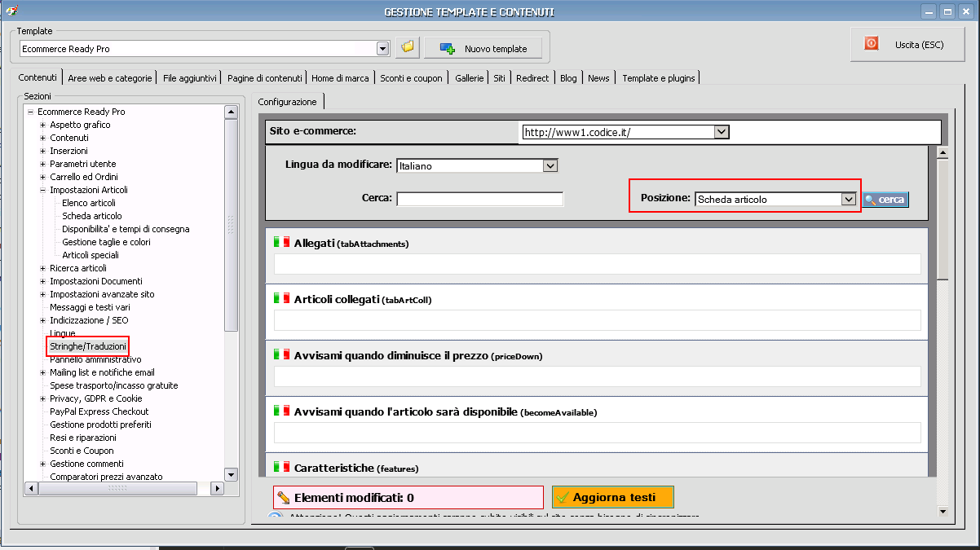This screenshot has height=550, width=980.
Task: Click the becomeAvailable translation text field
Action: 598,433
